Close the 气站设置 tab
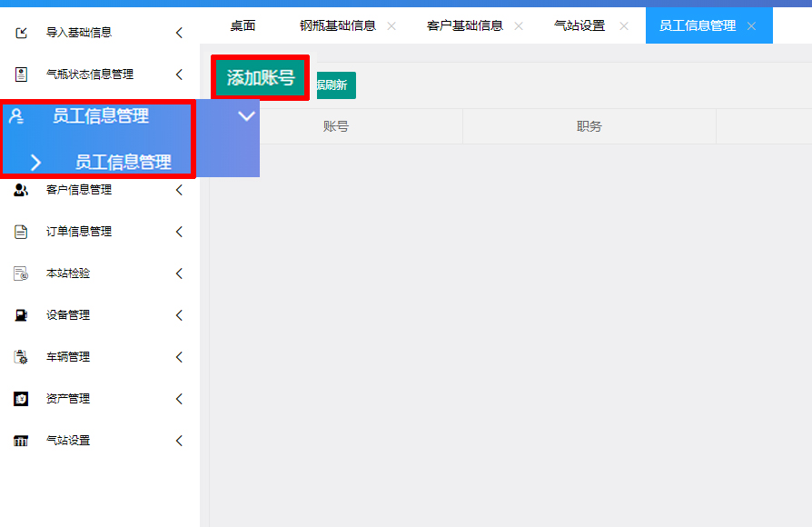This screenshot has height=527, width=812. [x=624, y=26]
